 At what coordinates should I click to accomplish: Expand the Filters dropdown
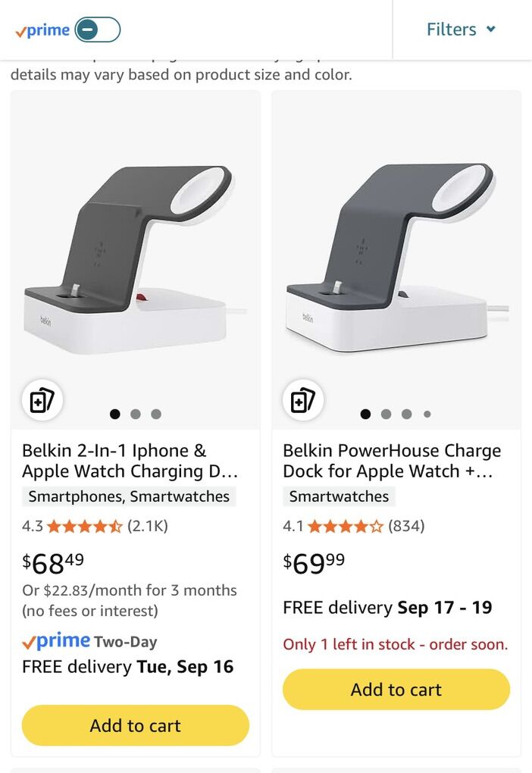click(451, 30)
